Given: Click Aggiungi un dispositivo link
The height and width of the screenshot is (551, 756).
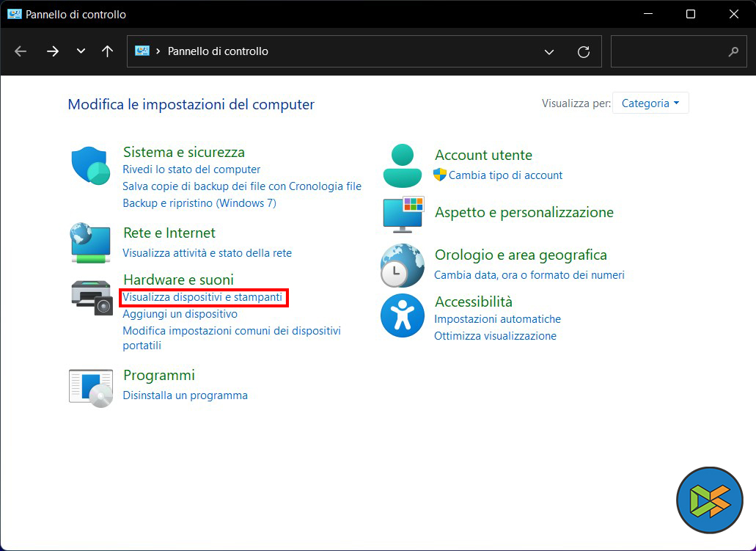Looking at the screenshot, I should tap(180, 314).
